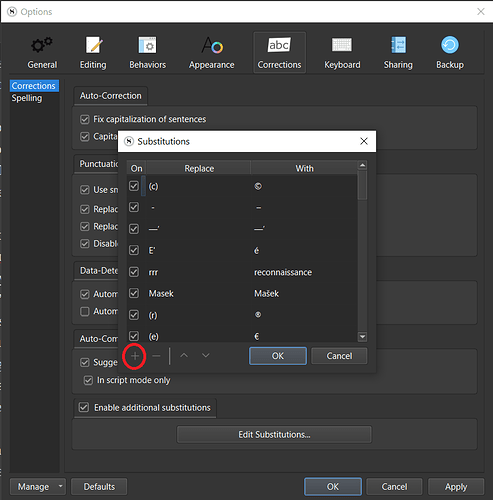Screen dimensions: 493x500
Task: Move the substitution up with the up chevron
Action: [x=184, y=356]
